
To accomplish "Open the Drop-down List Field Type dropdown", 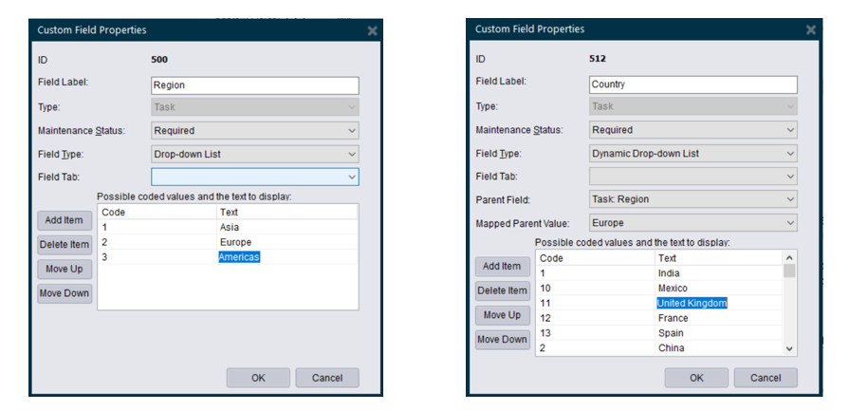I will (254, 154).
